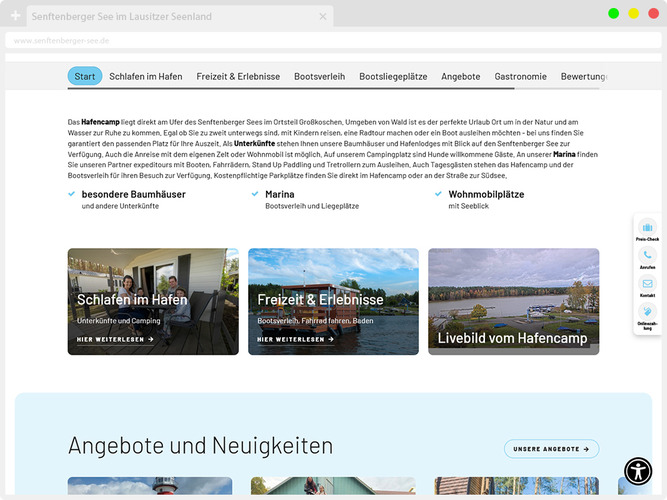This screenshot has height=500, width=667.
Task: Click Hier weiterlesen on Freizeit & Erlebnisse card
Action: [295, 339]
